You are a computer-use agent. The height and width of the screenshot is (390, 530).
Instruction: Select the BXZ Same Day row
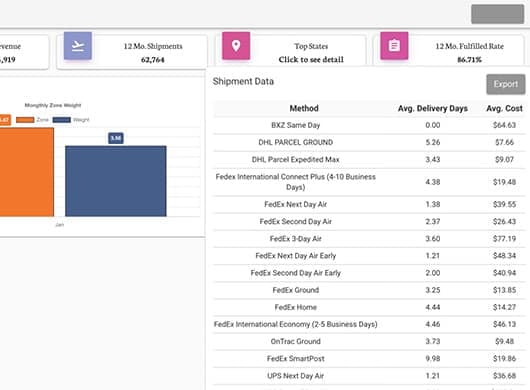tap(369, 125)
